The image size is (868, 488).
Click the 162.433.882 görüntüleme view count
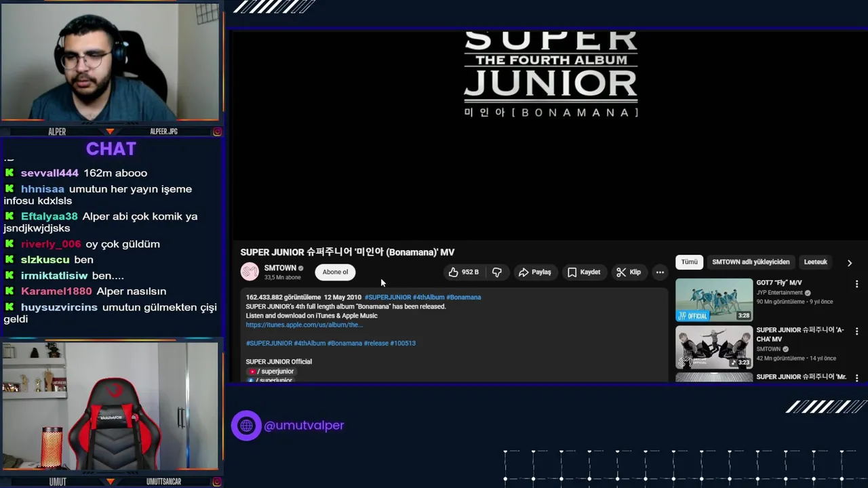tap(283, 297)
